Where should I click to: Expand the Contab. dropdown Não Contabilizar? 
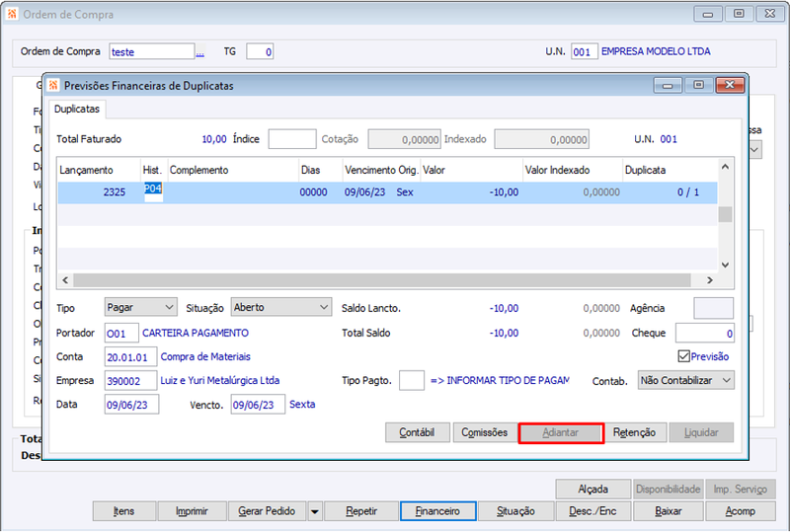tap(685, 380)
